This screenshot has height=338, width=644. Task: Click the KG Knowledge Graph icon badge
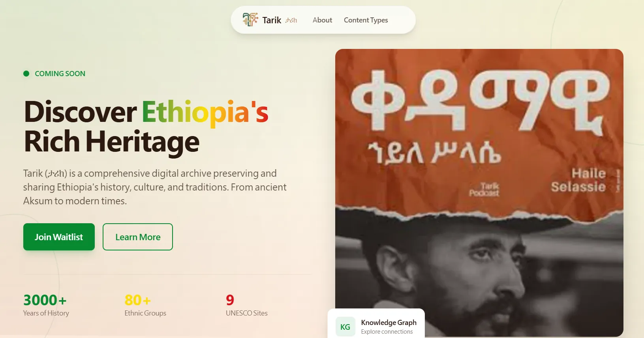click(345, 327)
